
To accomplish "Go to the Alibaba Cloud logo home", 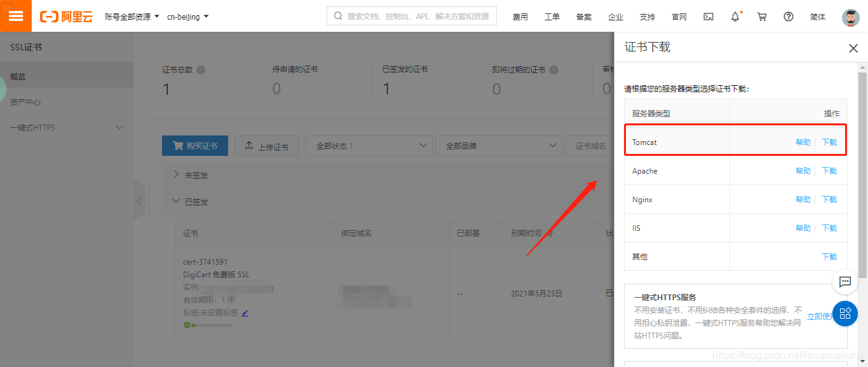I will pyautogui.click(x=66, y=17).
